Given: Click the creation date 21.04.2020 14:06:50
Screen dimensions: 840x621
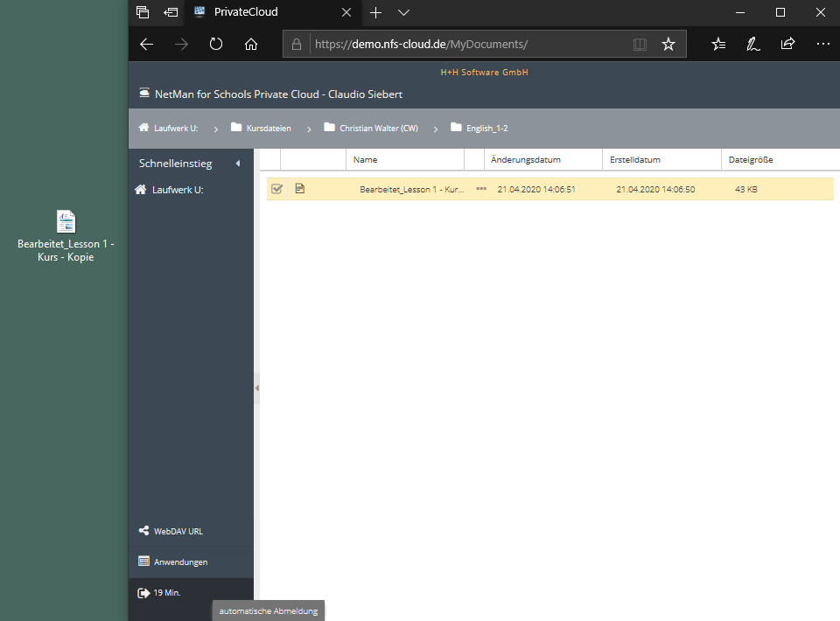Looking at the screenshot, I should point(655,189).
